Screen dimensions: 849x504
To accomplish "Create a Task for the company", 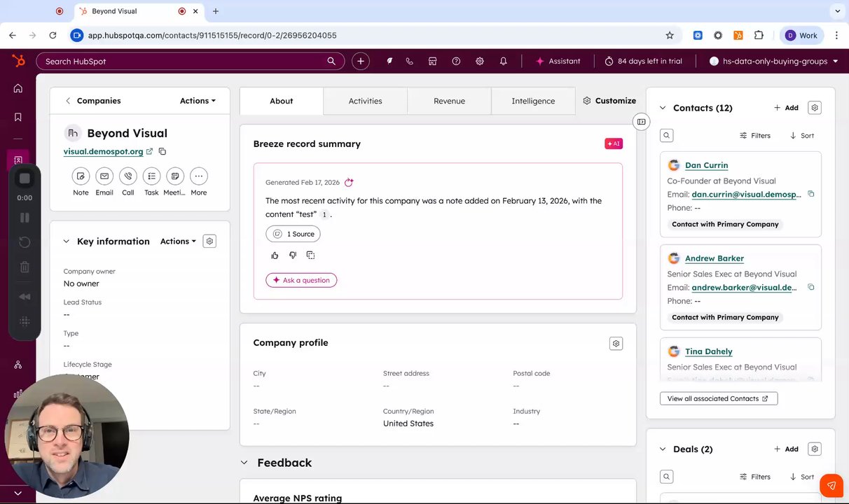I will pyautogui.click(x=151, y=176).
